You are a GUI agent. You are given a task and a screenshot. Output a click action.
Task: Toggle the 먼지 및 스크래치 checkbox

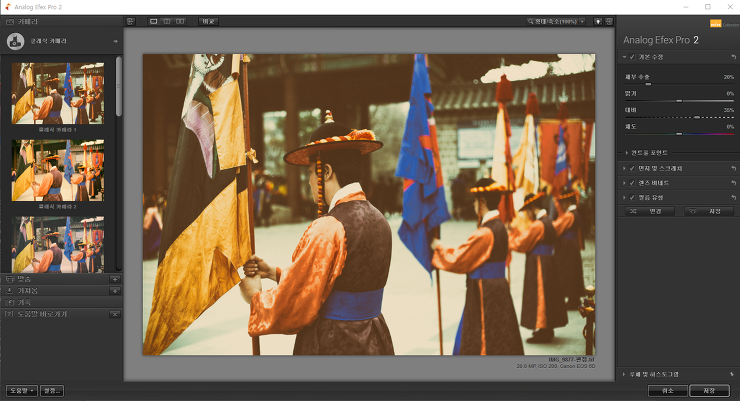pos(632,168)
